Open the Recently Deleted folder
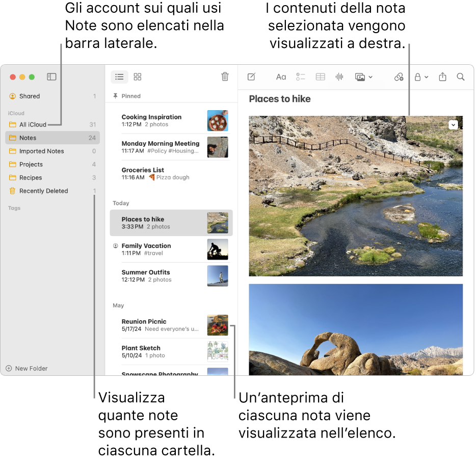The image size is (476, 461). tap(52, 191)
